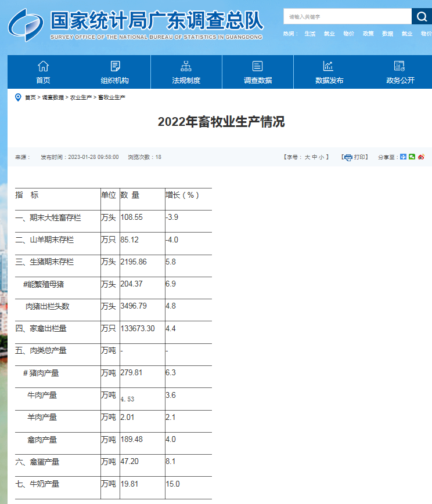Open the 政务公开 navigation menu label
Screen dimensions: 432x504
(x=401, y=81)
